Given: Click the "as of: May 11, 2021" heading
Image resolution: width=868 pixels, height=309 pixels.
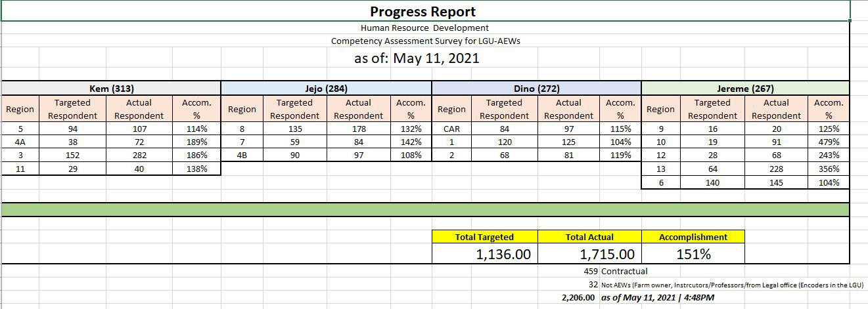Looking at the screenshot, I should 417,58.
